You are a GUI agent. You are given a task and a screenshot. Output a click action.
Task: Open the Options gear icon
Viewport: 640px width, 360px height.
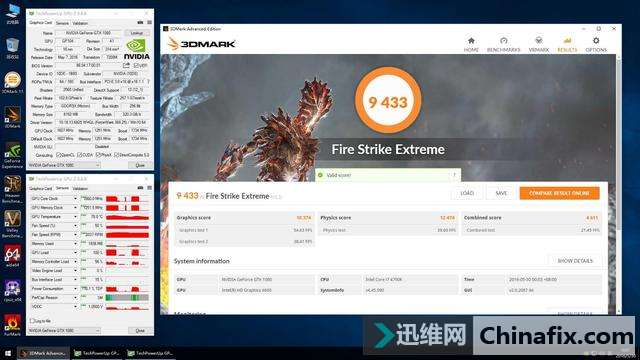coord(596,44)
